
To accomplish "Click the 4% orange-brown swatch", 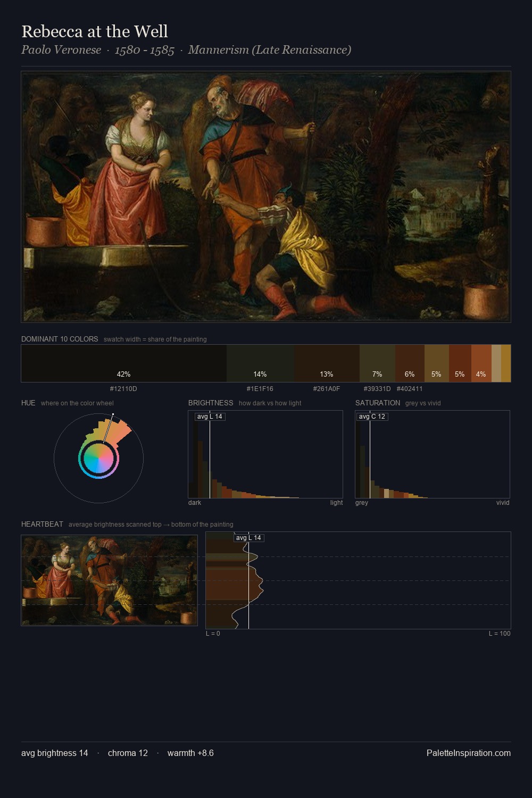I will (x=481, y=363).
